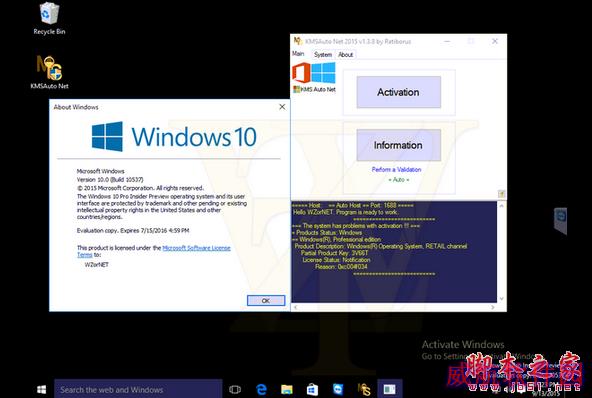The width and height of the screenshot is (592, 398).
Task: Click the Information button
Action: pyautogui.click(x=399, y=145)
